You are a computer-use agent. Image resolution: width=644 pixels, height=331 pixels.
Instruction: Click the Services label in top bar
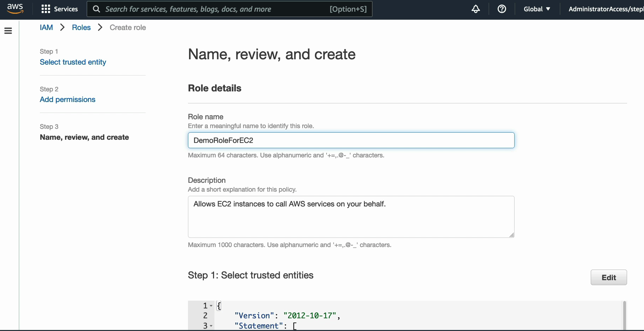click(x=66, y=9)
